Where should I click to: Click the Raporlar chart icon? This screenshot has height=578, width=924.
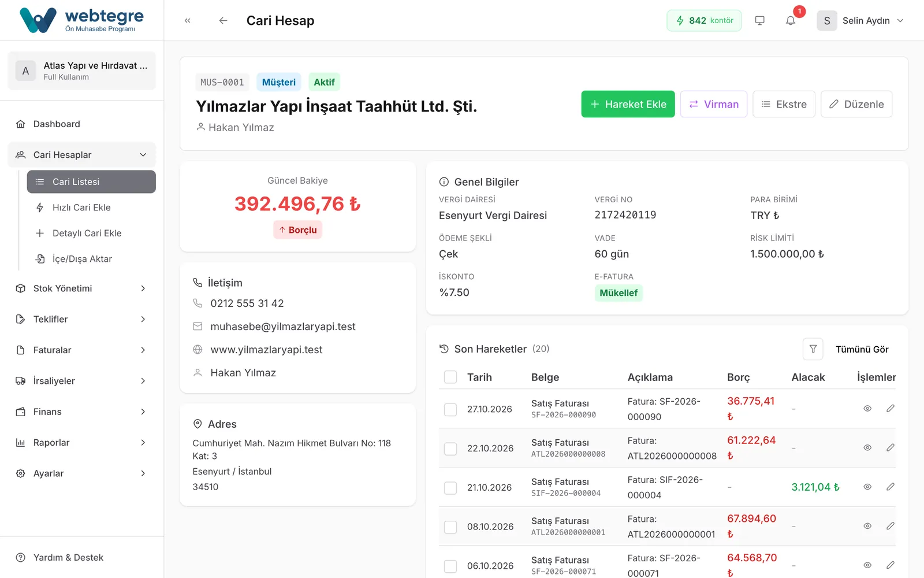pyautogui.click(x=21, y=442)
